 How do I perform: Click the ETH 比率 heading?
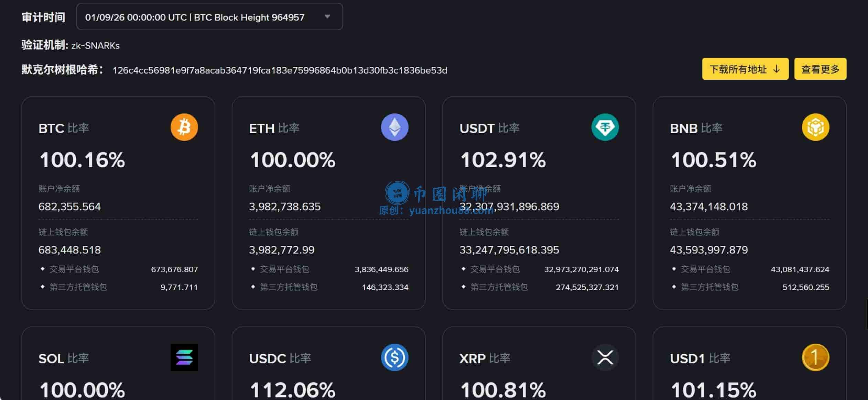[274, 128]
